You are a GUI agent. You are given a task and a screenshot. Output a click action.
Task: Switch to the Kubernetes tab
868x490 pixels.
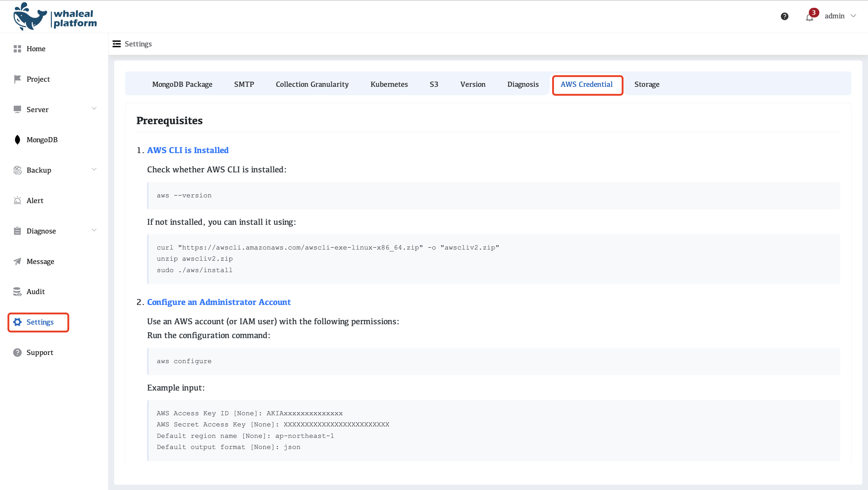(389, 84)
